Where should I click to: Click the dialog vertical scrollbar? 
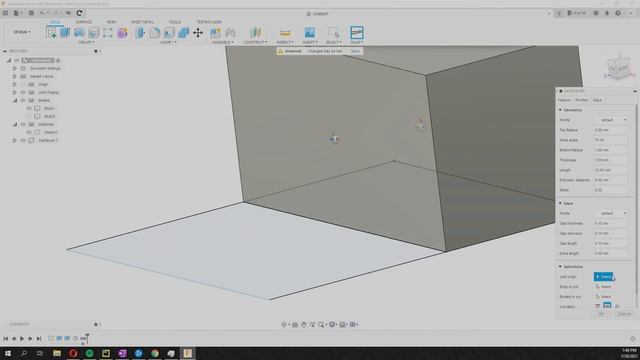(x=637, y=200)
